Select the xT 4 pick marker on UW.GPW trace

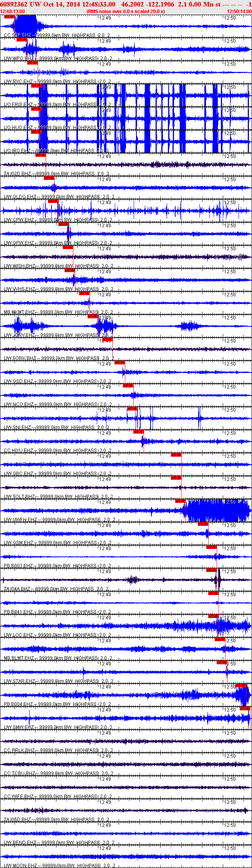pos(63,224)
